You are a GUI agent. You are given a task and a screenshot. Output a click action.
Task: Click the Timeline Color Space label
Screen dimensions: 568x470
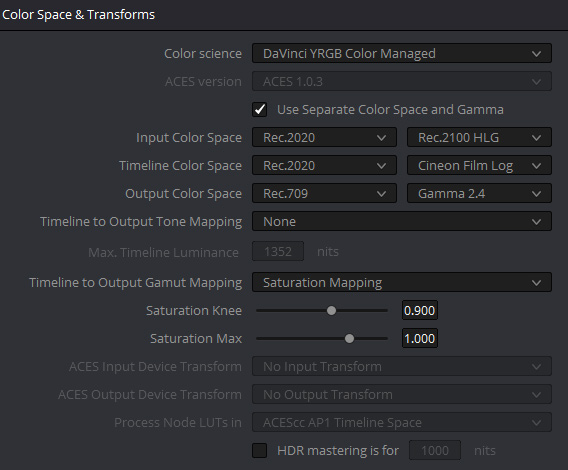click(180, 166)
